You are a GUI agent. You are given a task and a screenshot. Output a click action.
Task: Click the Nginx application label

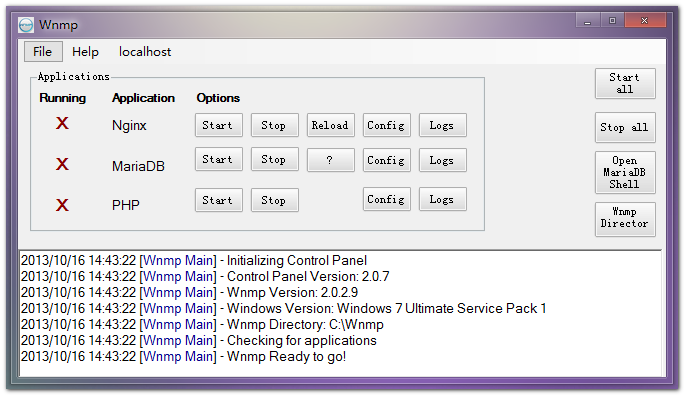pos(129,126)
